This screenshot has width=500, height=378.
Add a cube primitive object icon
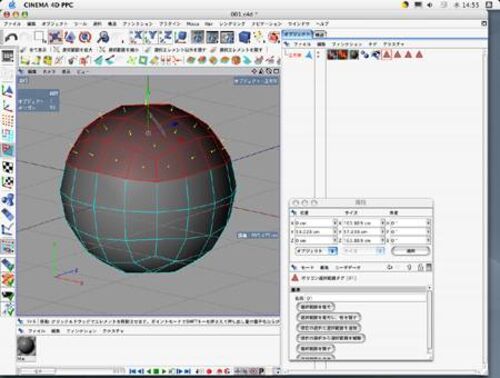coord(245,37)
